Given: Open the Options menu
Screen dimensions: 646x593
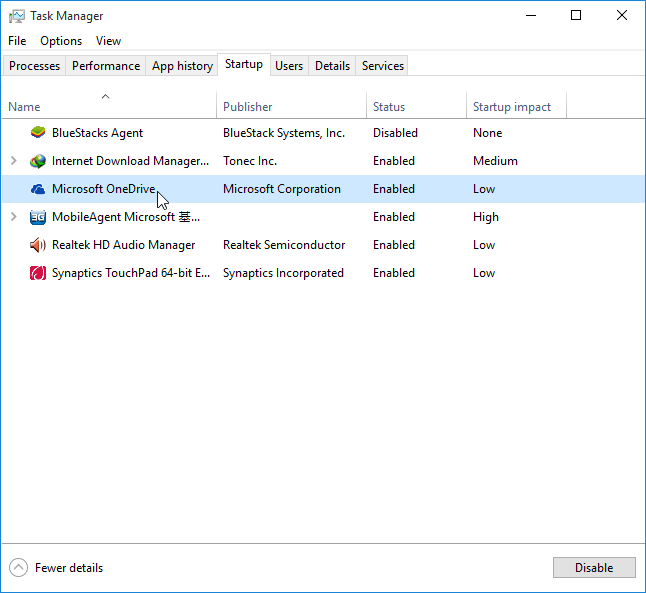Looking at the screenshot, I should pos(61,41).
